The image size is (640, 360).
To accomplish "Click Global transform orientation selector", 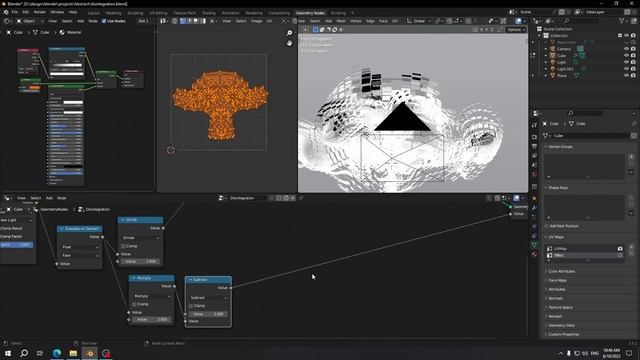I will [x=419, y=21].
